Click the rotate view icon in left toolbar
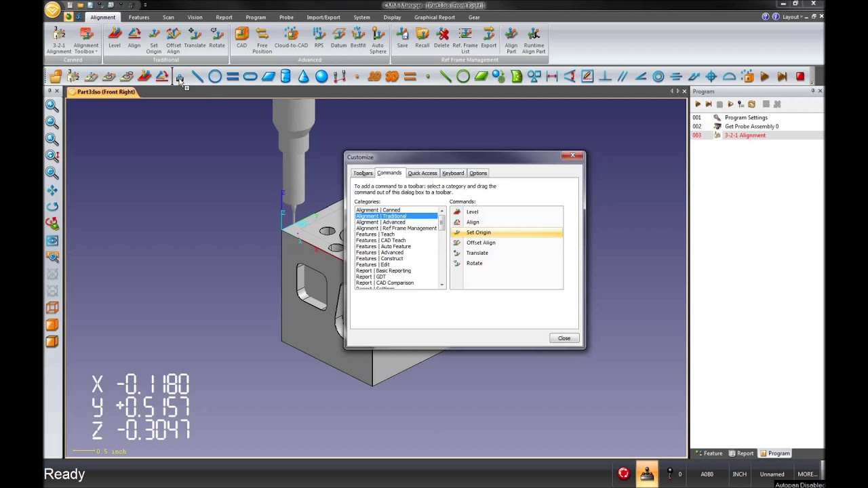 52,207
